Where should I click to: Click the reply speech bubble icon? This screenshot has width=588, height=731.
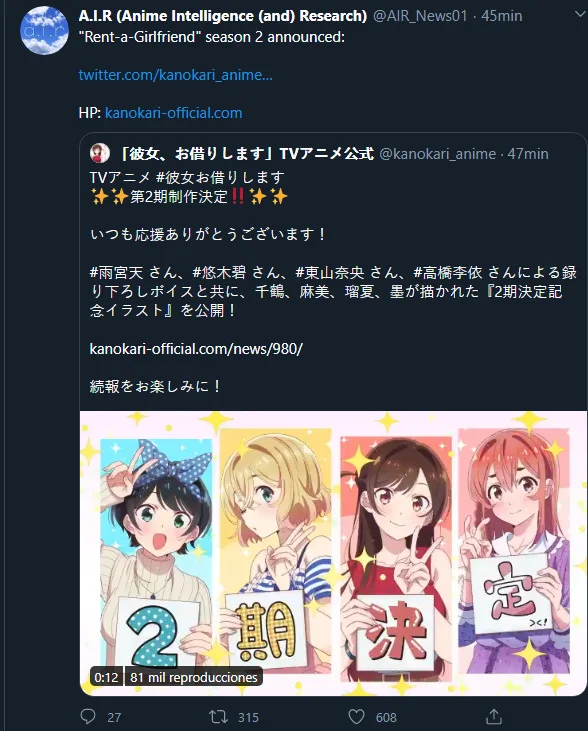pos(88,717)
